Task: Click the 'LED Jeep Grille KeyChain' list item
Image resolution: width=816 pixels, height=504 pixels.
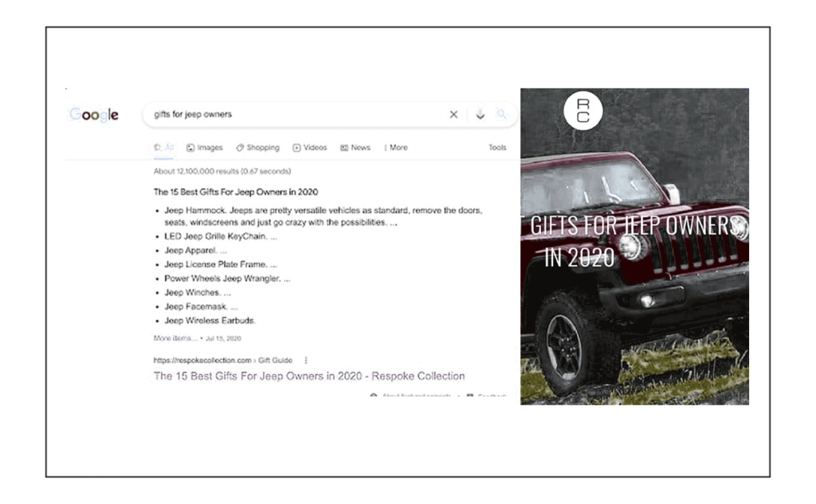Action: click(x=221, y=236)
